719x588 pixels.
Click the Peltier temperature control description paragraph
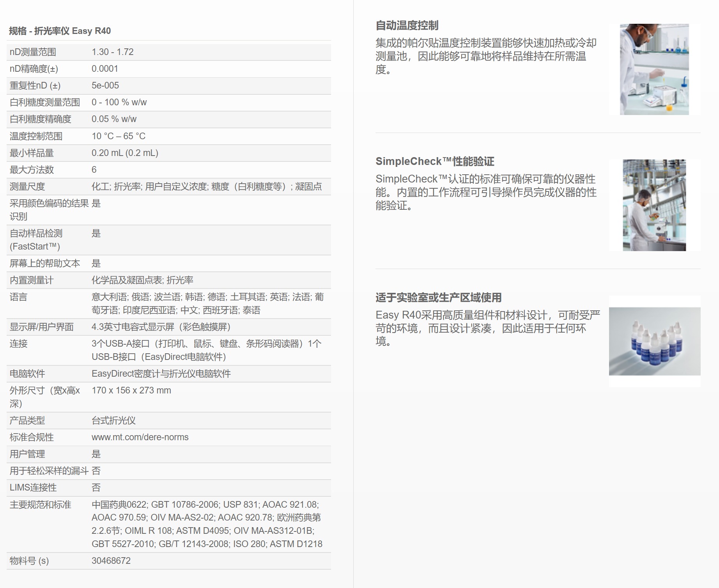click(x=485, y=56)
